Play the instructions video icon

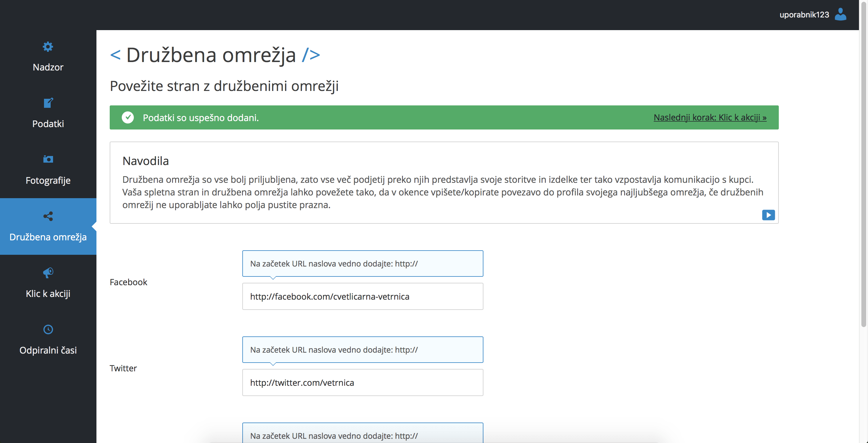[768, 215]
